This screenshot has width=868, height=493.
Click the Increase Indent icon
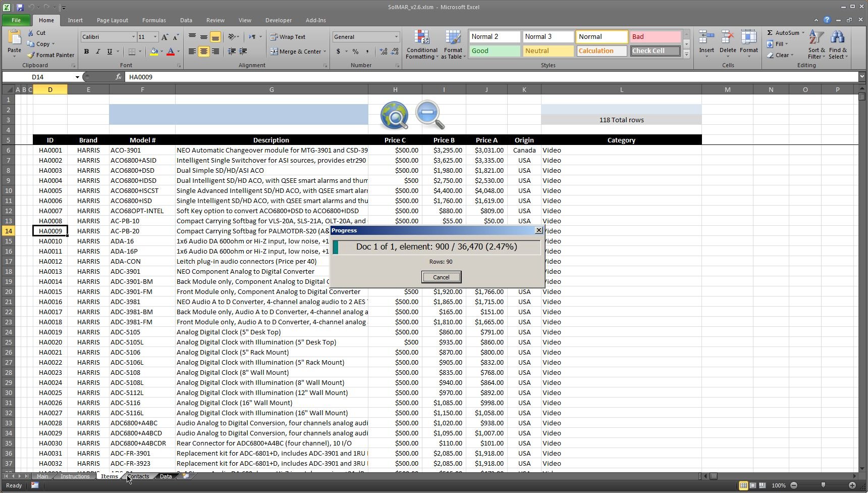pos(243,52)
